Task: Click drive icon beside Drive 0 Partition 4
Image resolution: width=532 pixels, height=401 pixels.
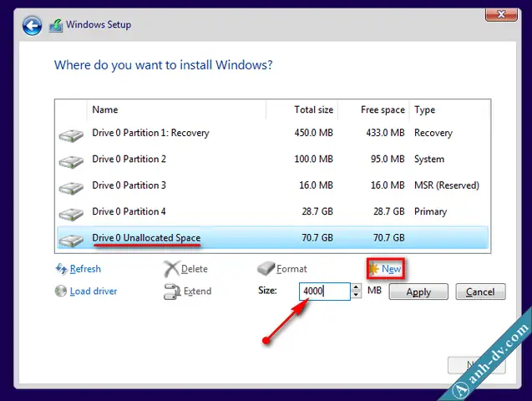Action: pyautogui.click(x=71, y=215)
